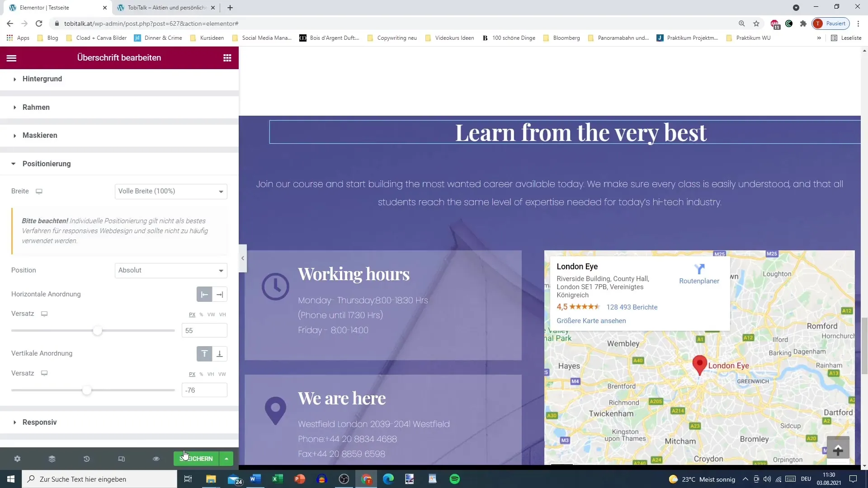Open Elementor page settings gear
The height and width of the screenshot is (488, 868).
17,459
